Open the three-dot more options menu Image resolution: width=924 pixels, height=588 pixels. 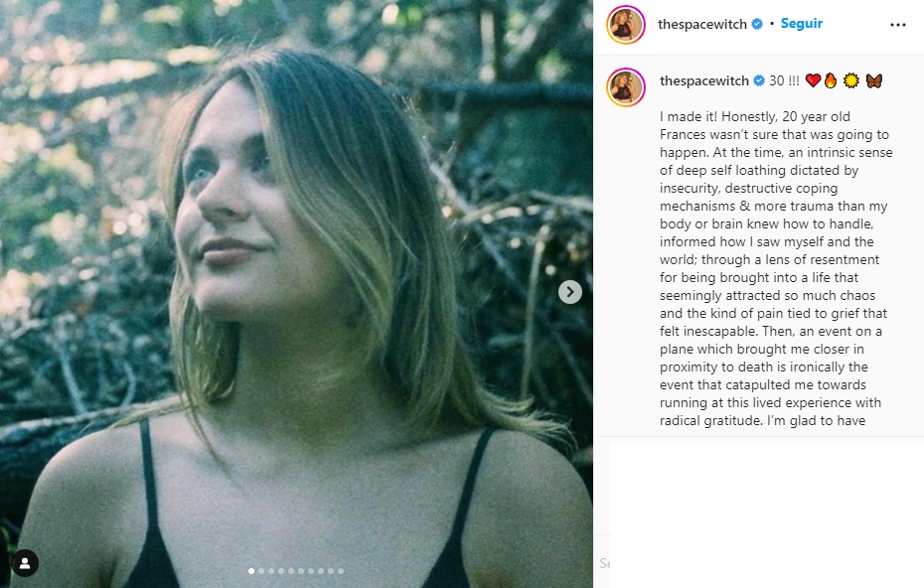click(897, 25)
